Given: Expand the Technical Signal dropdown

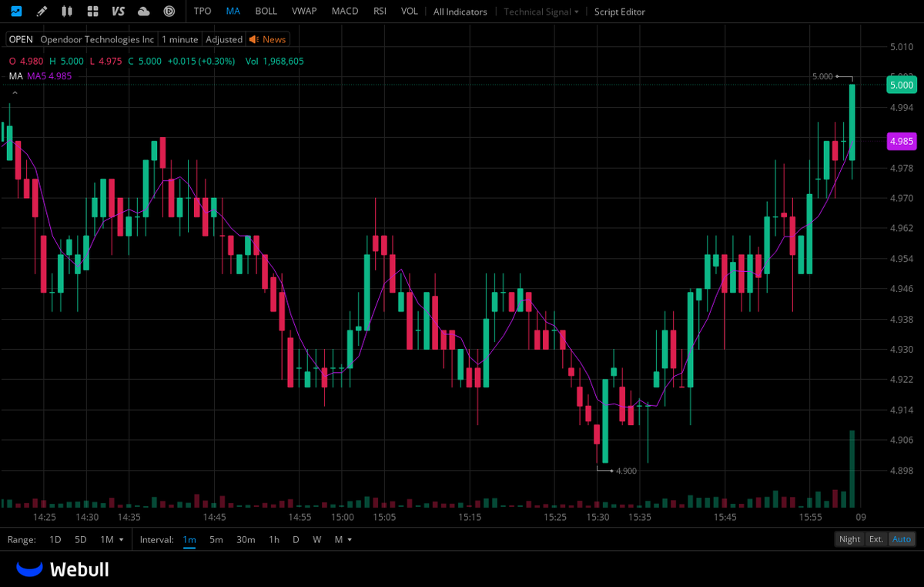Looking at the screenshot, I should 541,12.
